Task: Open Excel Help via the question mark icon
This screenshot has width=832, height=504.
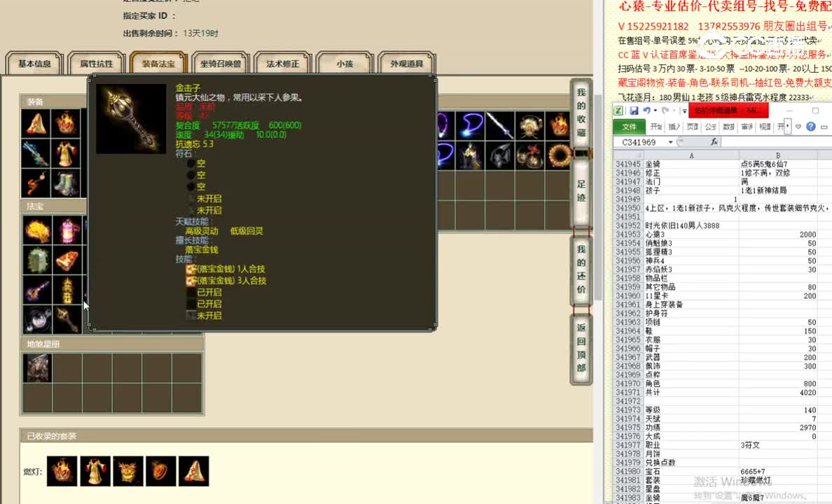Action: point(810,127)
